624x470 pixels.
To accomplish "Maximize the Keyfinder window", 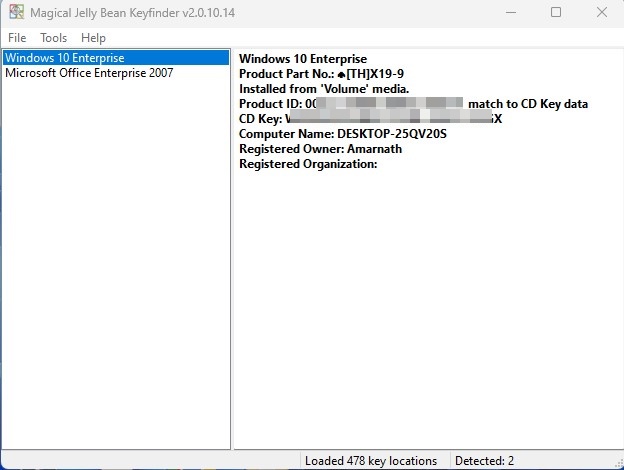I will 556,12.
